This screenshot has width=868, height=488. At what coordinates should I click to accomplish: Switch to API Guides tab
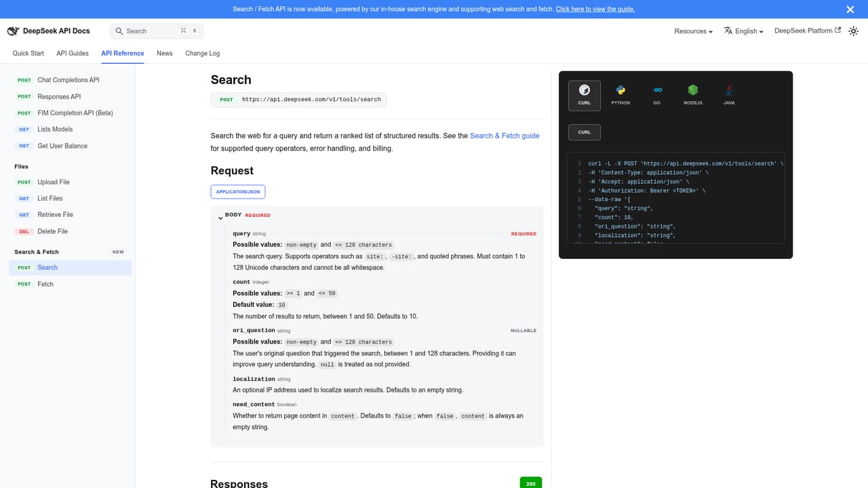tap(73, 53)
